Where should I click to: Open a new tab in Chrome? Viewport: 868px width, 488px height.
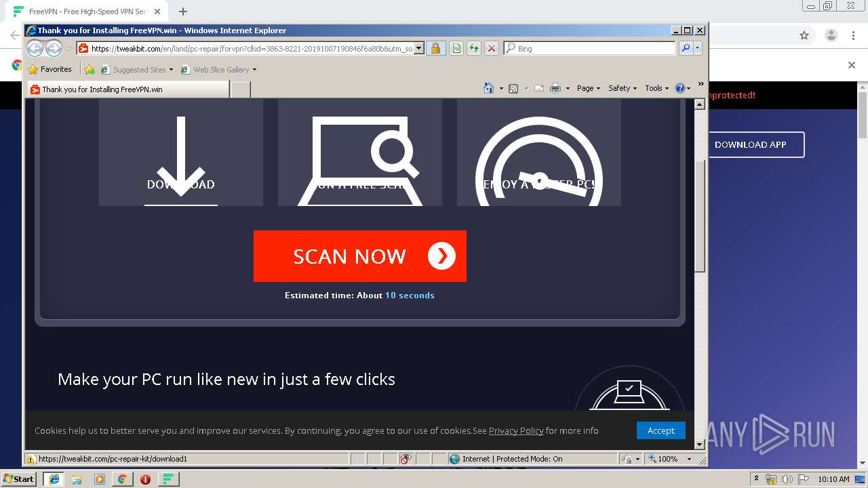[183, 12]
